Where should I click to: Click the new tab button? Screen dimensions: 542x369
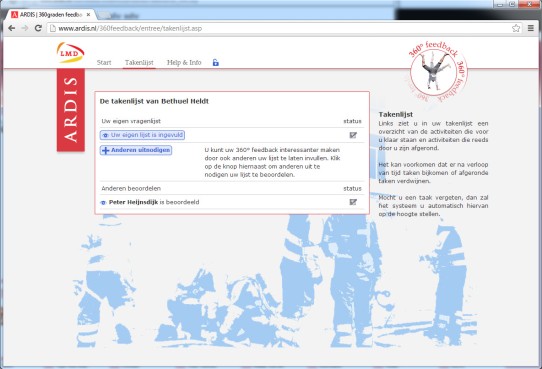[104, 15]
